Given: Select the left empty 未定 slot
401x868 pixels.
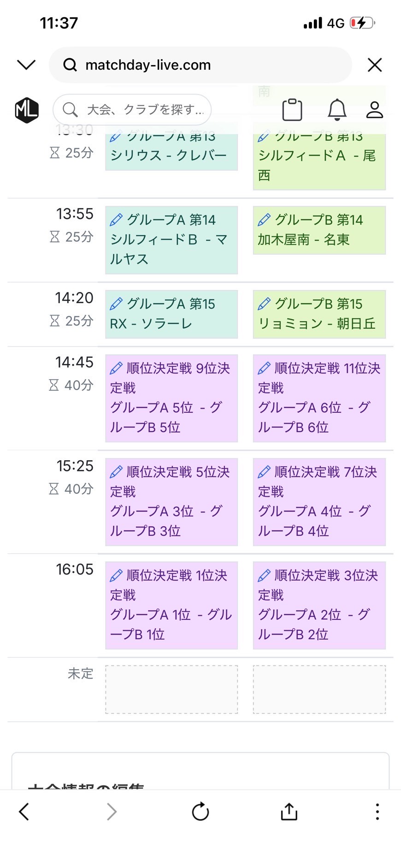Looking at the screenshot, I should 171,690.
